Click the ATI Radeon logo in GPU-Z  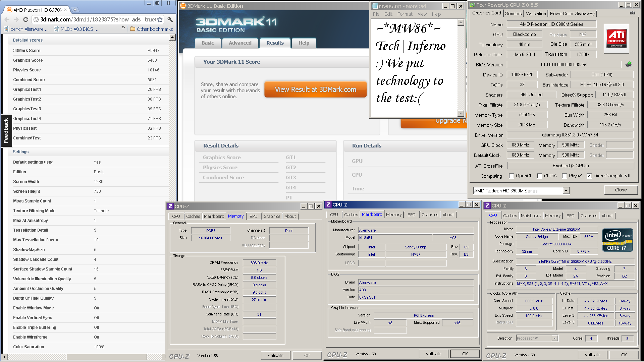tap(616, 39)
